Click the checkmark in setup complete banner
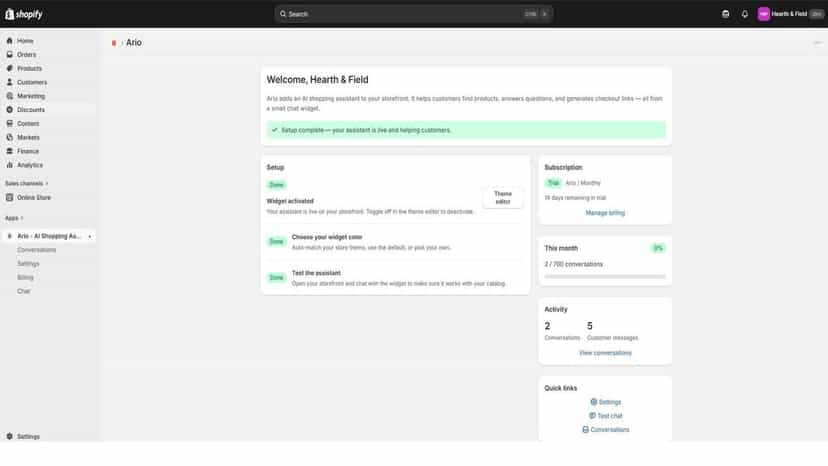This screenshot has width=828, height=466. 275,129
